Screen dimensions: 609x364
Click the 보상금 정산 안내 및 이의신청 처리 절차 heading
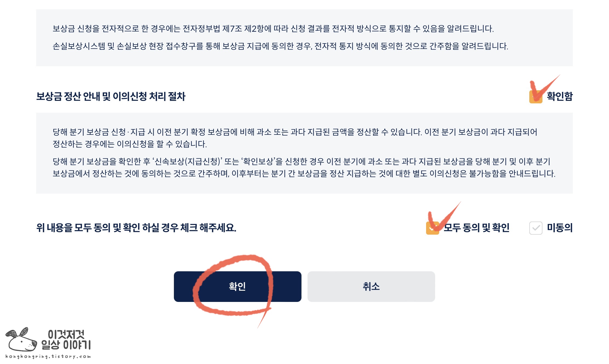pos(111,96)
